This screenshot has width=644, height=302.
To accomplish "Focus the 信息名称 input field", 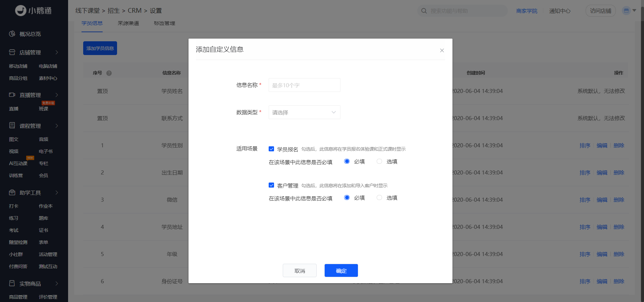I will (x=304, y=85).
